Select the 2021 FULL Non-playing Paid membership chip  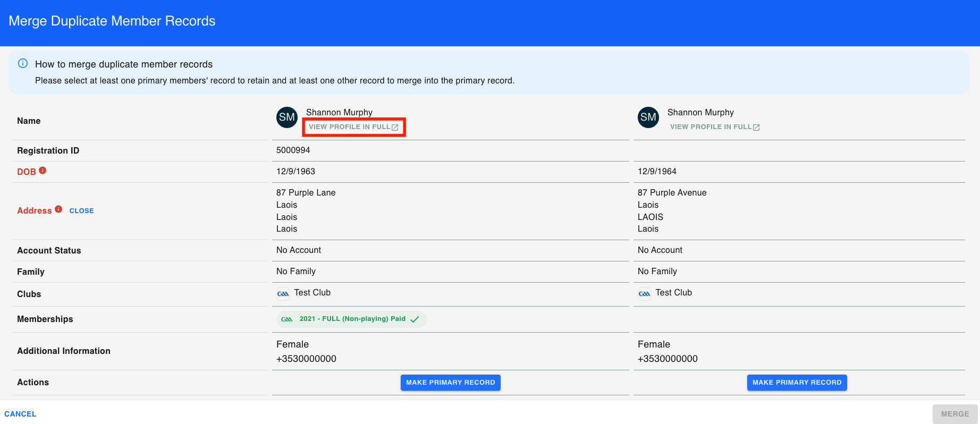351,319
